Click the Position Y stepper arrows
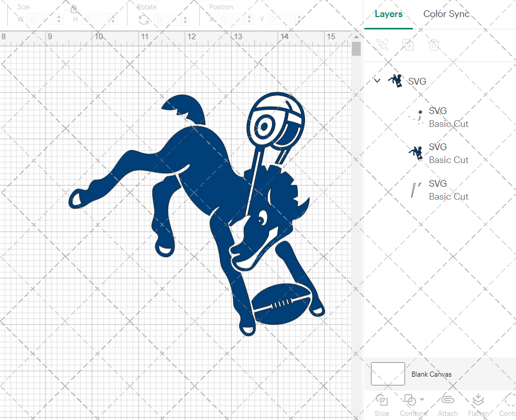 tap(299, 20)
